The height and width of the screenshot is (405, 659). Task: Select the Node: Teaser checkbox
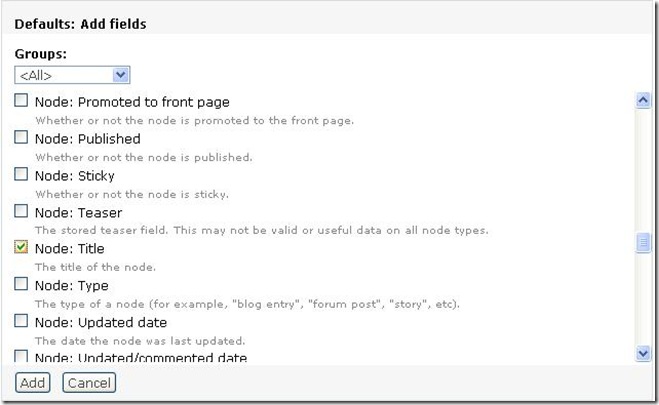click(21, 212)
